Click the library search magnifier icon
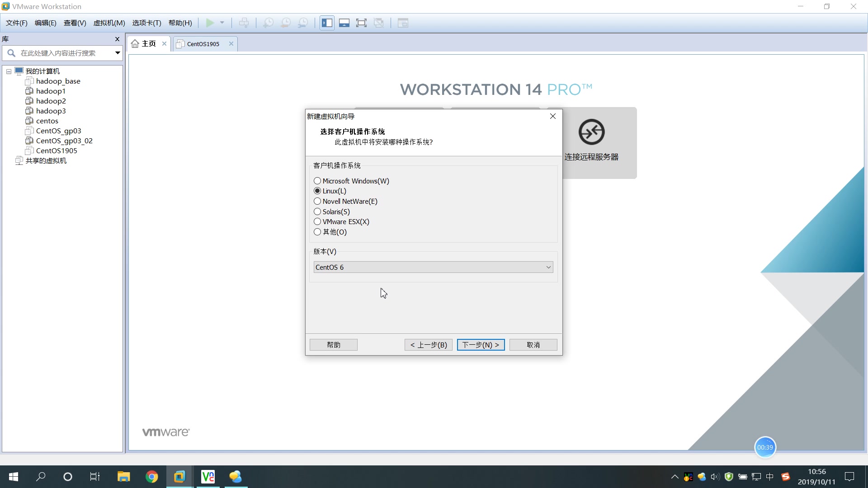The width and height of the screenshot is (868, 488). tap(11, 53)
